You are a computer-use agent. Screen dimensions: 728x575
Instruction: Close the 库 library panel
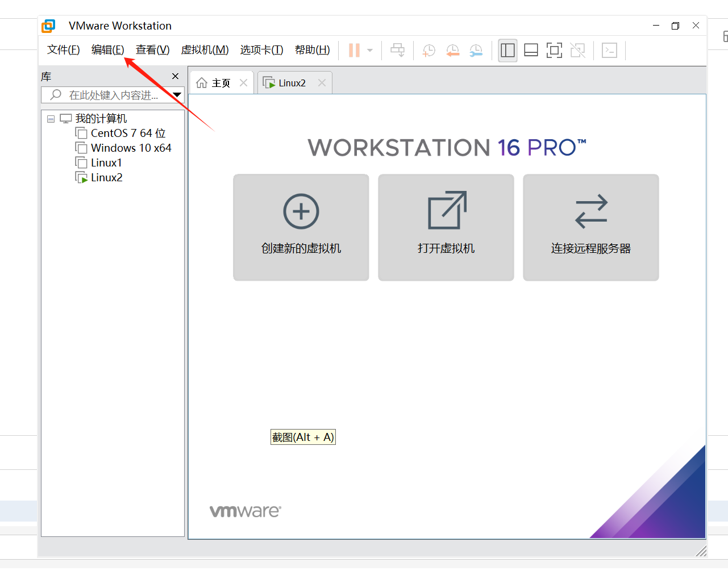175,76
